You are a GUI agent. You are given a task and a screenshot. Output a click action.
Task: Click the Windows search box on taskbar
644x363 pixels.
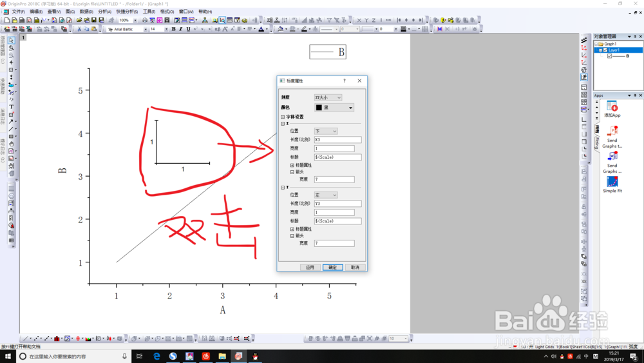[73, 357]
